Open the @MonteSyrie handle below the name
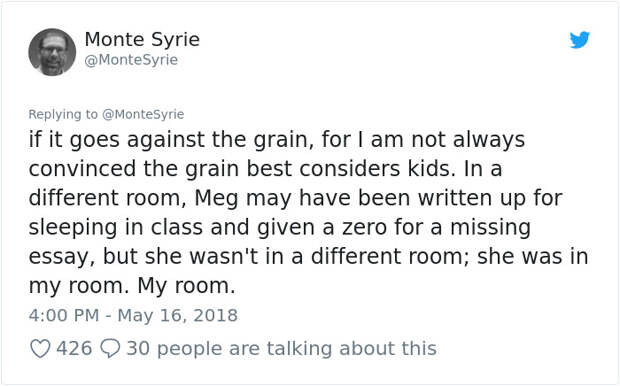Viewport: 620px width, 386px height. point(131,60)
